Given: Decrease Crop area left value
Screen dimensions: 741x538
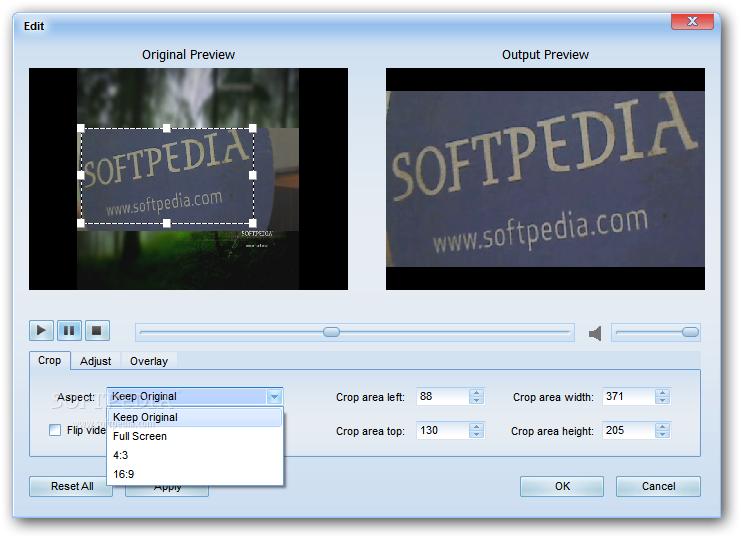Looking at the screenshot, I should coord(476,400).
